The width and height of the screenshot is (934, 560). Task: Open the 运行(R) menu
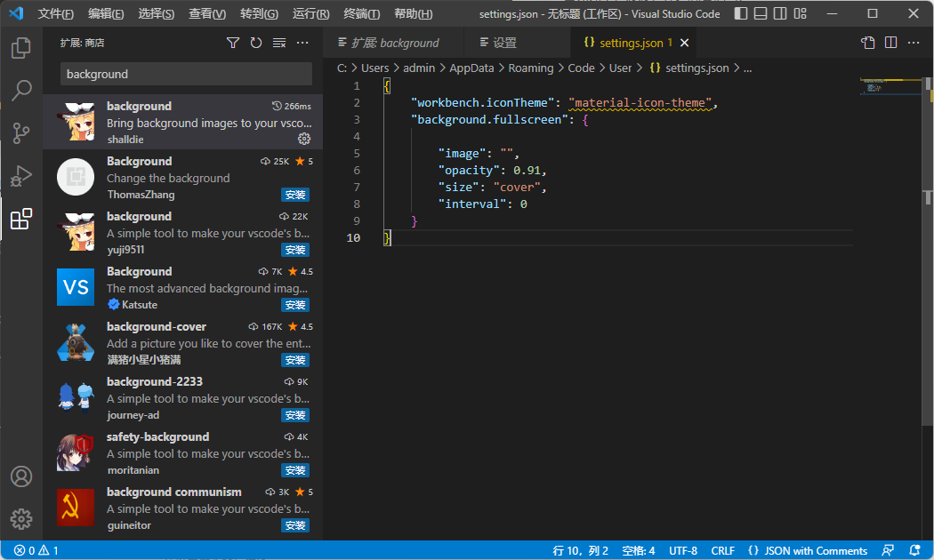[311, 13]
